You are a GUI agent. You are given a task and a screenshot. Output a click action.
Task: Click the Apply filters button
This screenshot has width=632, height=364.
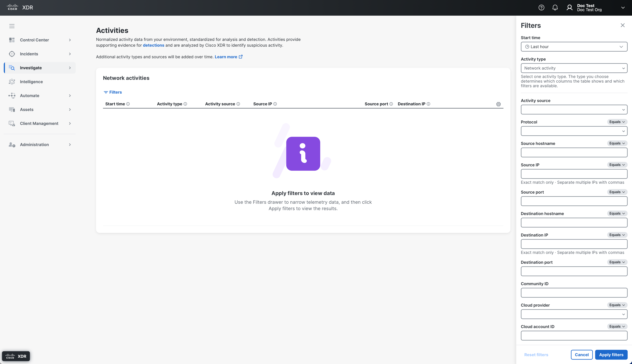click(x=611, y=355)
